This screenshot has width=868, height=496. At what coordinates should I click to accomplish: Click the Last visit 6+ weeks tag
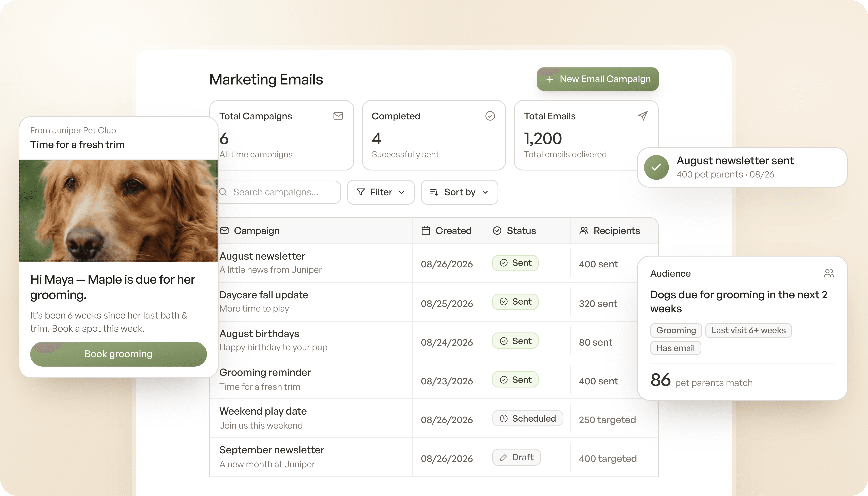point(748,330)
